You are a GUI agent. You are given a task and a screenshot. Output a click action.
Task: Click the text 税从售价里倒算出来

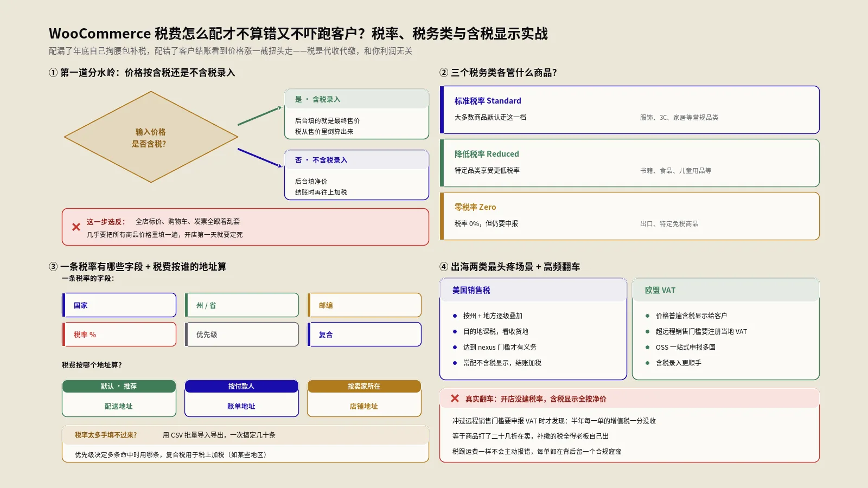point(324,132)
